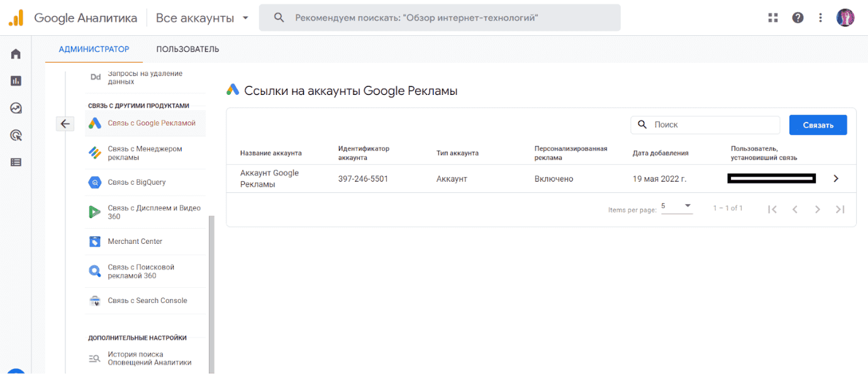
Task: Click the BigQuery link icon
Action: (95, 182)
